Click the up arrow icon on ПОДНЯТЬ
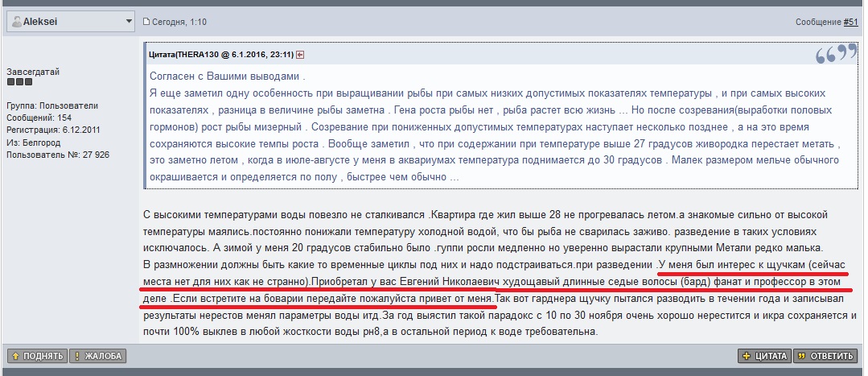The image size is (868, 376). click(14, 356)
